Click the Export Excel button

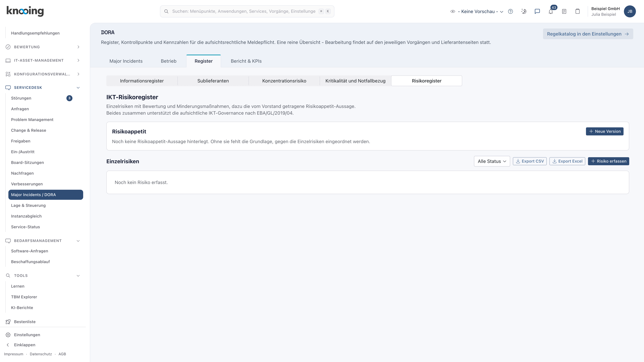click(x=567, y=161)
